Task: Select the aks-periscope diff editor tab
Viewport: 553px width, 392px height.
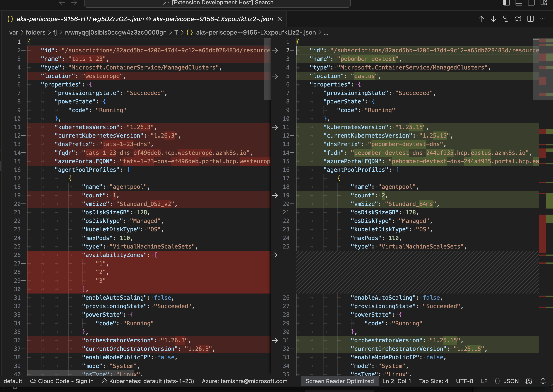Action: tap(144, 19)
